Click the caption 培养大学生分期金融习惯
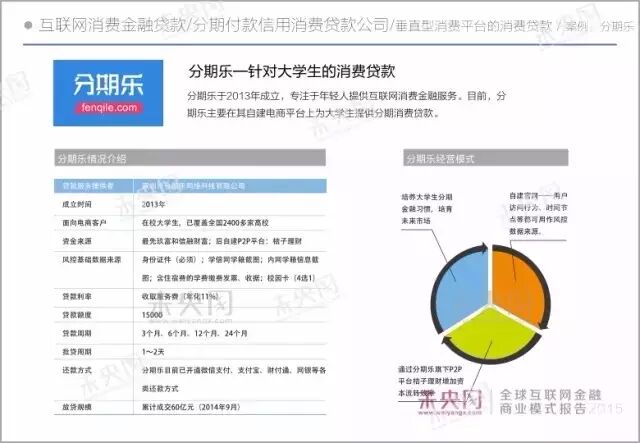640x443 pixels. tap(427, 209)
